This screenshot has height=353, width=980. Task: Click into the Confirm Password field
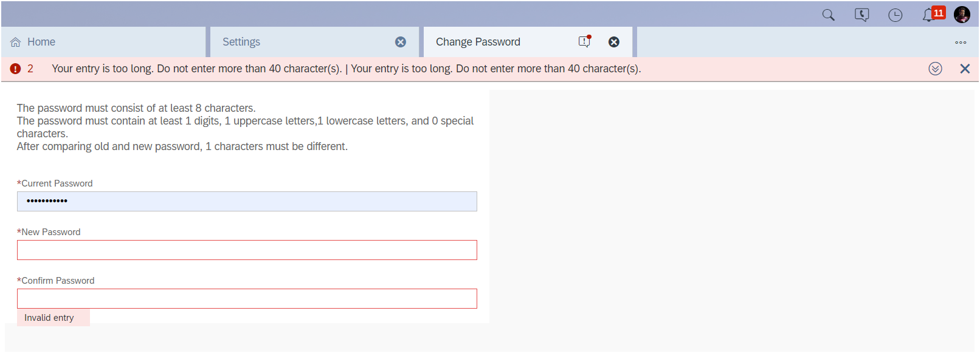pyautogui.click(x=247, y=298)
